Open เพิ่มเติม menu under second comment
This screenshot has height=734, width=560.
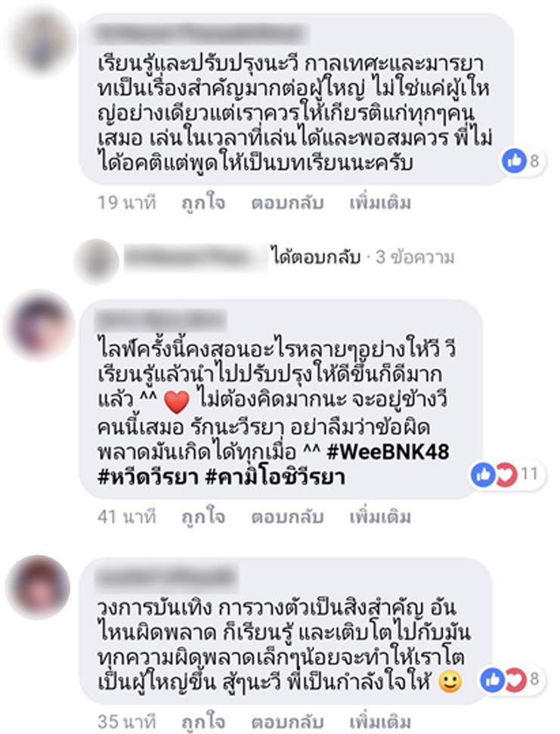coord(380,517)
